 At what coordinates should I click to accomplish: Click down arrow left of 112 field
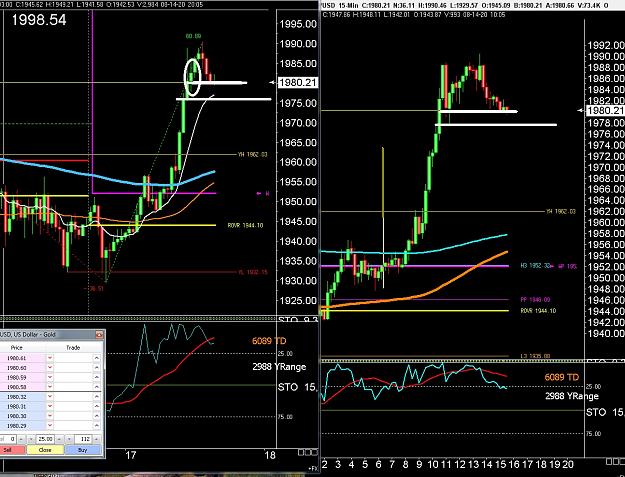click(69, 439)
